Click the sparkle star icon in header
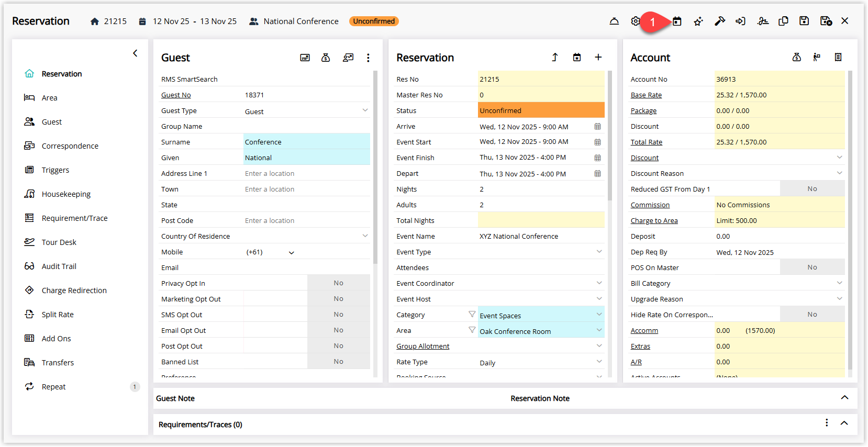The height and width of the screenshot is (447, 868). [698, 21]
